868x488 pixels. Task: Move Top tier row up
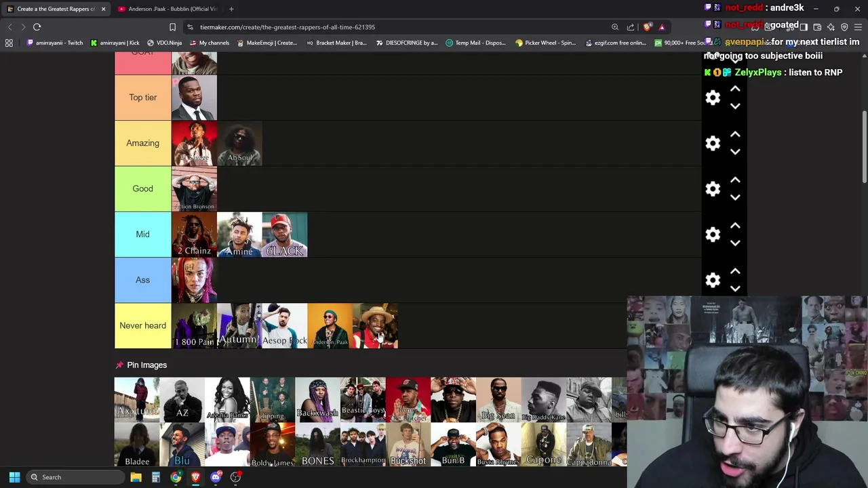pyautogui.click(x=735, y=89)
